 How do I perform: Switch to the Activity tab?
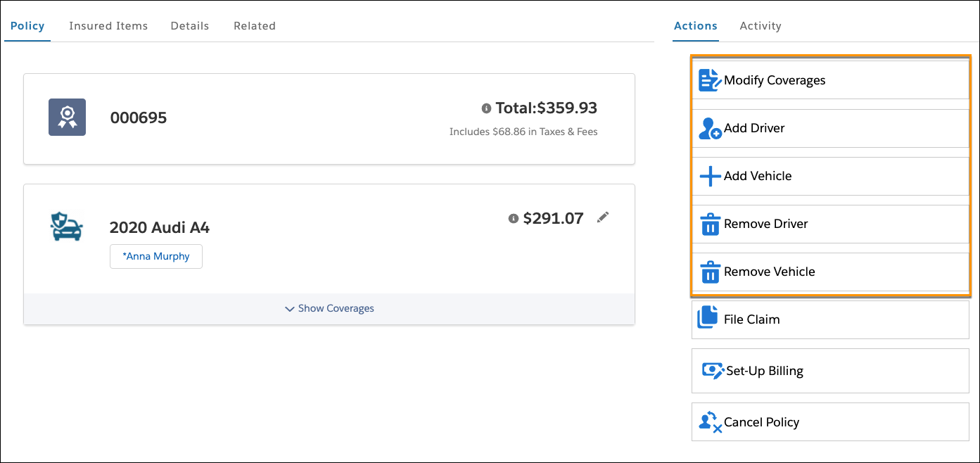click(x=760, y=25)
